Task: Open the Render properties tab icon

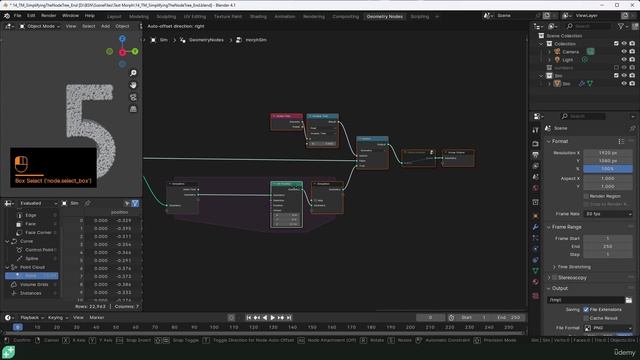Action: click(x=536, y=144)
